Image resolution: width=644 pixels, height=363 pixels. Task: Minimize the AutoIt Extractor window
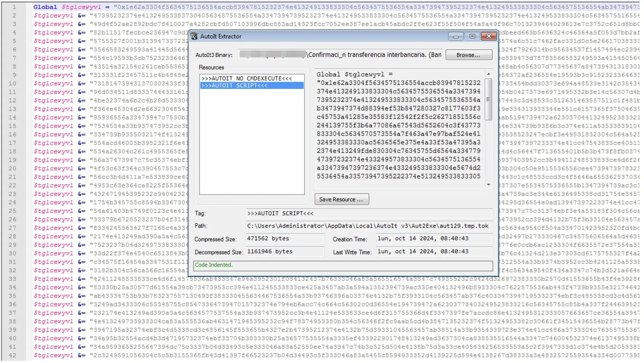456,36
